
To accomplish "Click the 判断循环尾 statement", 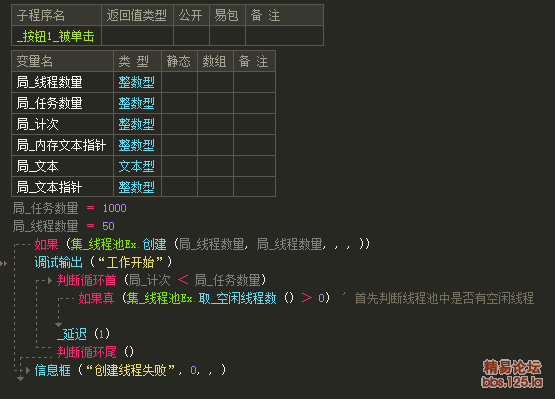I will (86, 352).
